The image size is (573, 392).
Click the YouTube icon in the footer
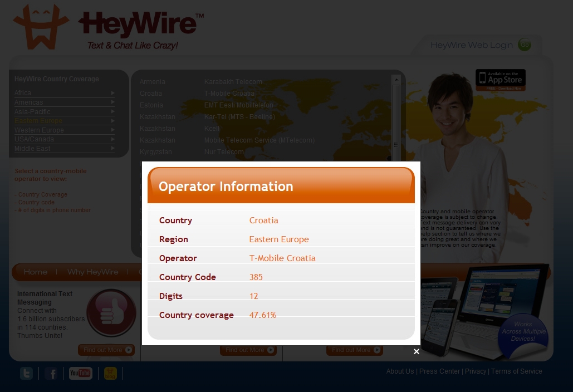coord(80,374)
